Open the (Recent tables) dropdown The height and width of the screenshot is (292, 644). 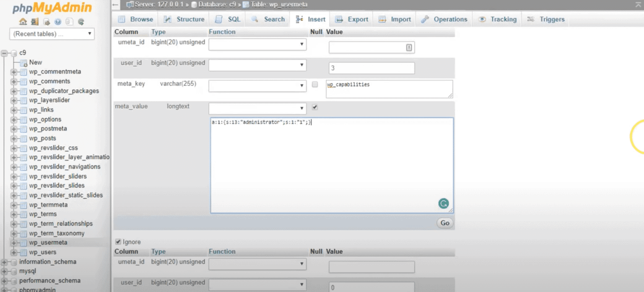[52, 34]
